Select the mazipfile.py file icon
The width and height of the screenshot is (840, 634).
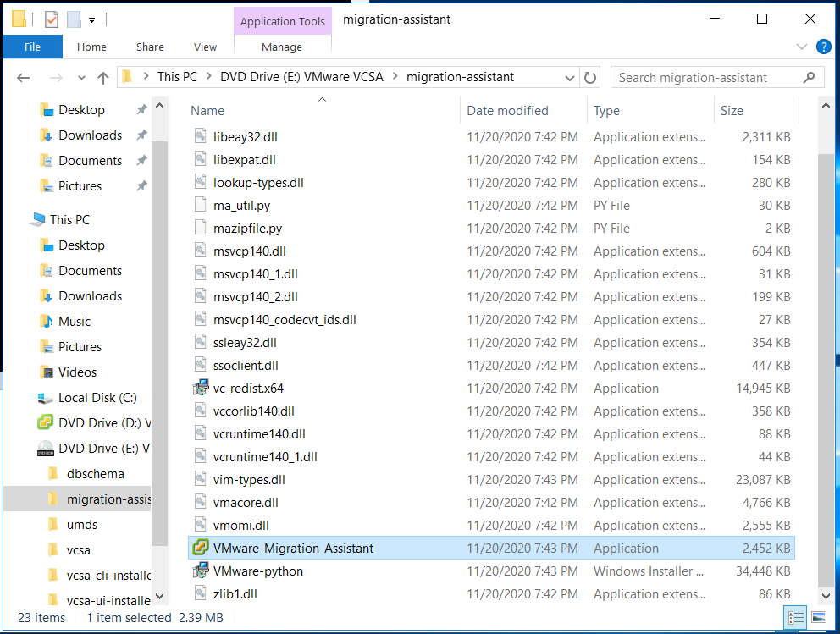pos(201,228)
